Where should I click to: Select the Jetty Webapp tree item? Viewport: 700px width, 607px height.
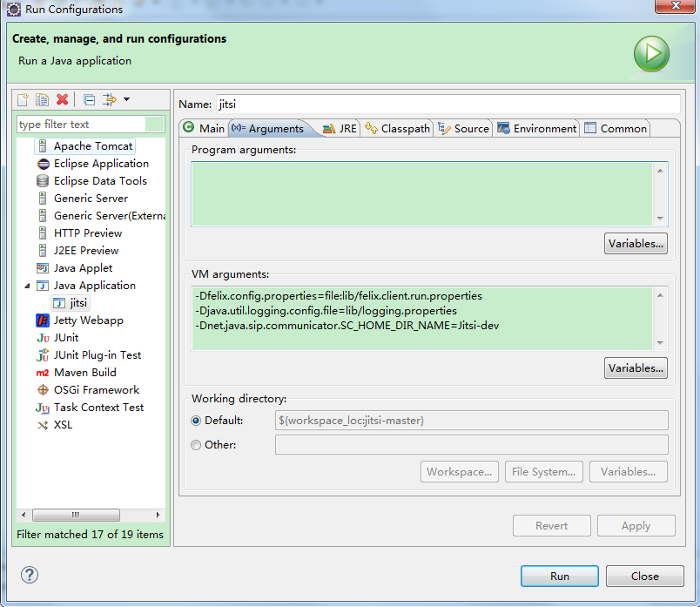click(x=89, y=320)
